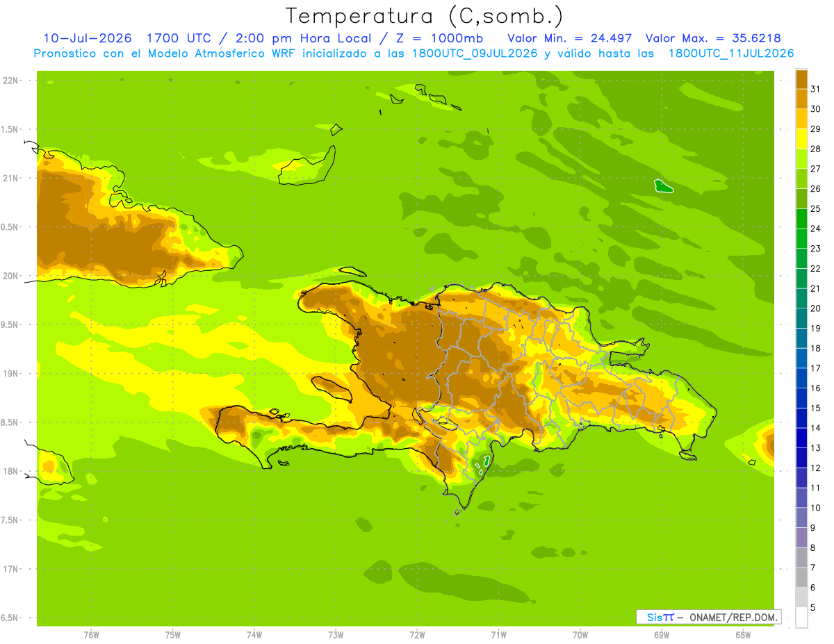Click legend value '22'

816,268
